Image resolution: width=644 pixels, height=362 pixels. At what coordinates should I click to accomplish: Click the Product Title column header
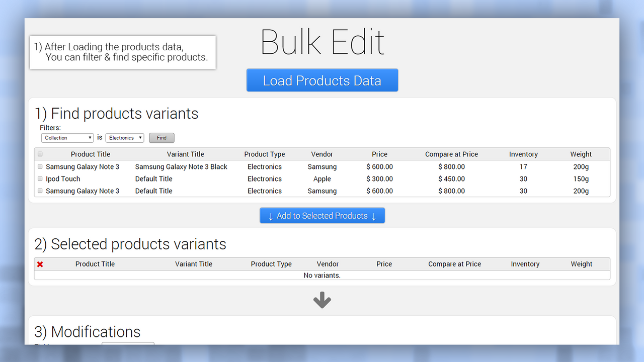pos(90,154)
